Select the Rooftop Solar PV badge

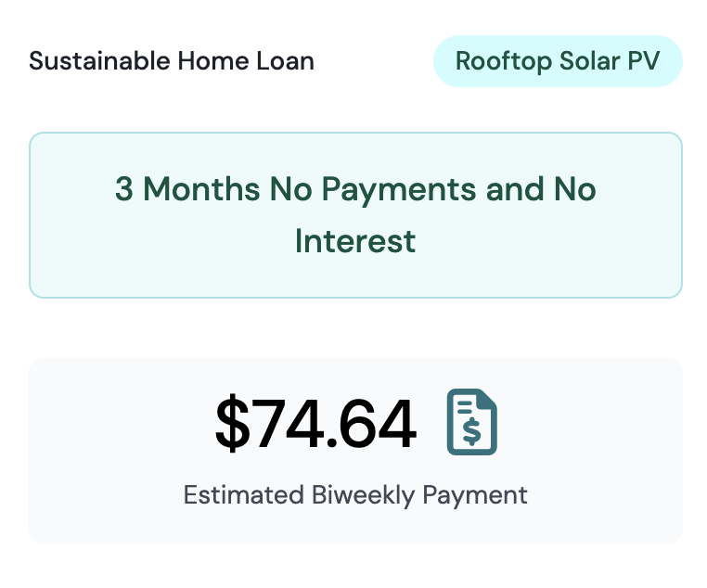click(558, 62)
